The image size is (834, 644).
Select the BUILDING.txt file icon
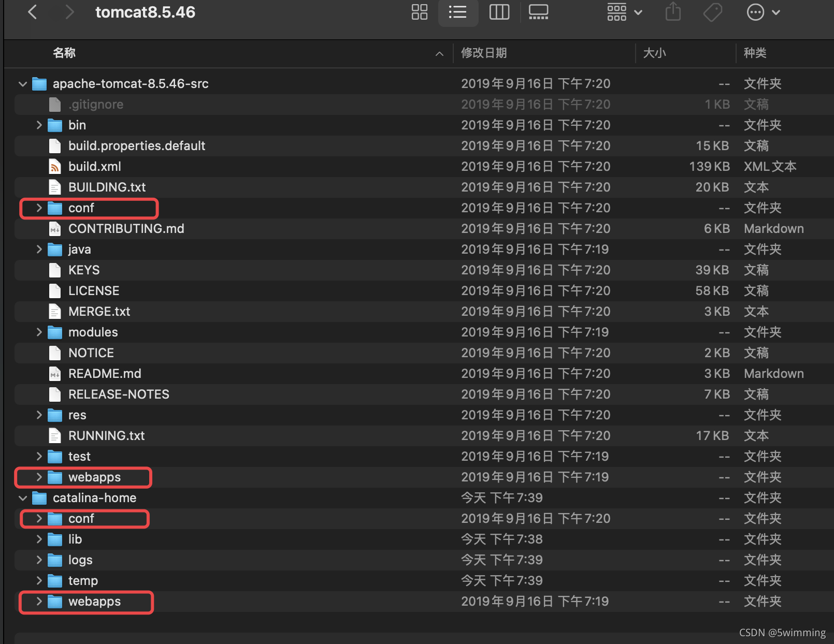(55, 187)
